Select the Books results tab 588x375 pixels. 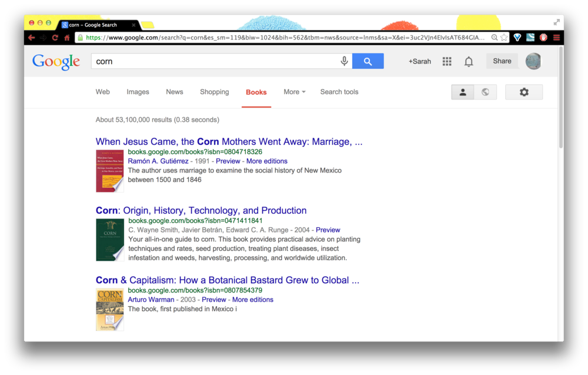(x=256, y=92)
